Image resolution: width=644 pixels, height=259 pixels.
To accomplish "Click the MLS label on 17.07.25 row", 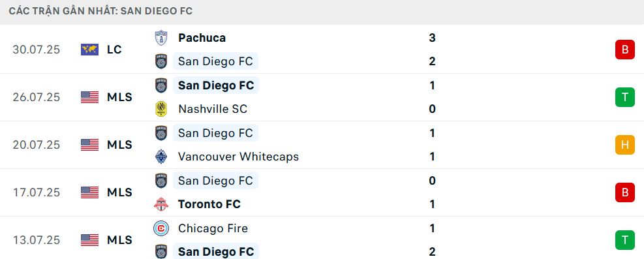I will [x=119, y=192].
